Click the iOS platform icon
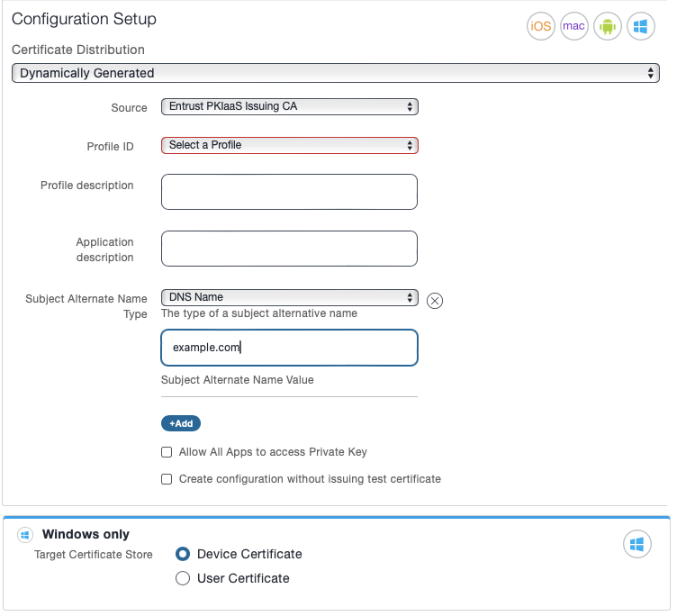Viewport: 677px width, 616px height. pyautogui.click(x=540, y=26)
